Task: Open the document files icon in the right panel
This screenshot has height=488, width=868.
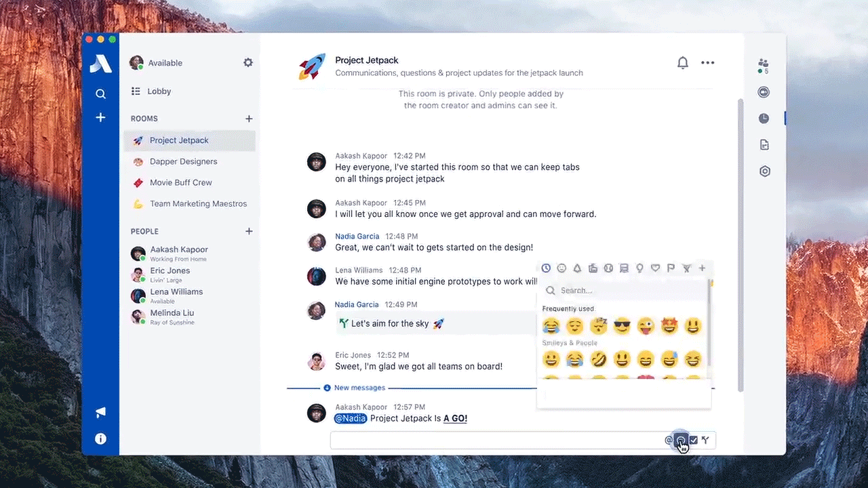Action: (x=764, y=145)
